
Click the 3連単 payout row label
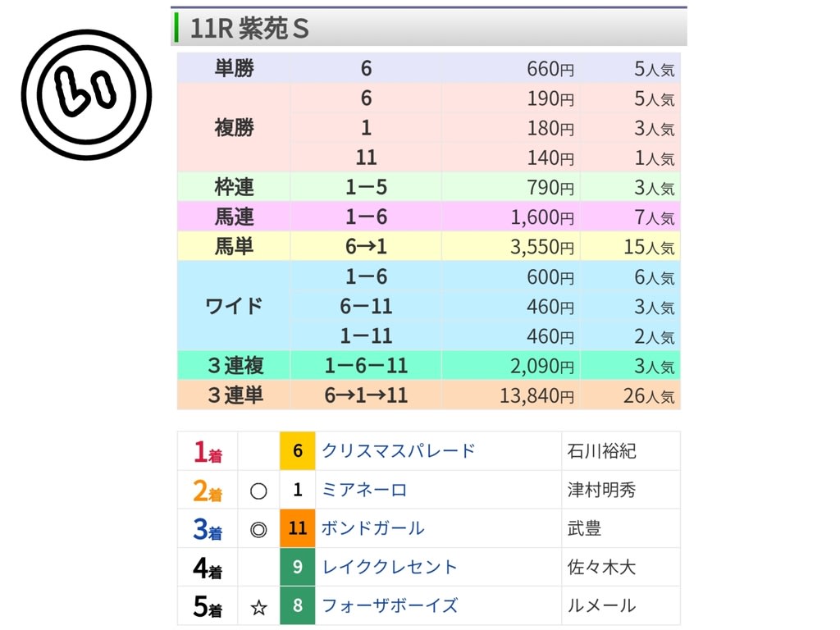coord(235,395)
